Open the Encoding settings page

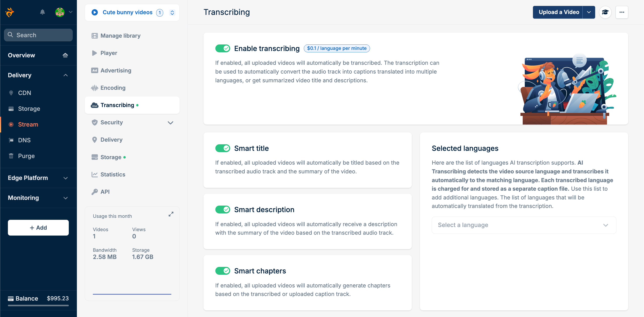113,88
